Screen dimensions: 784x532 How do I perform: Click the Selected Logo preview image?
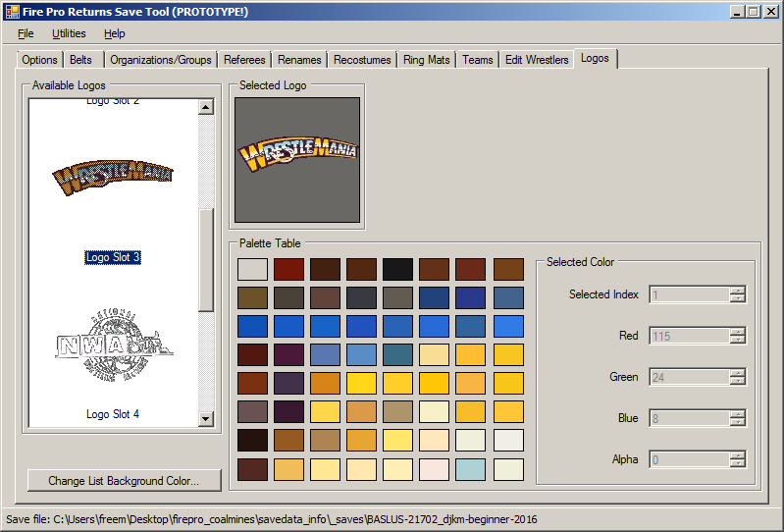click(297, 159)
